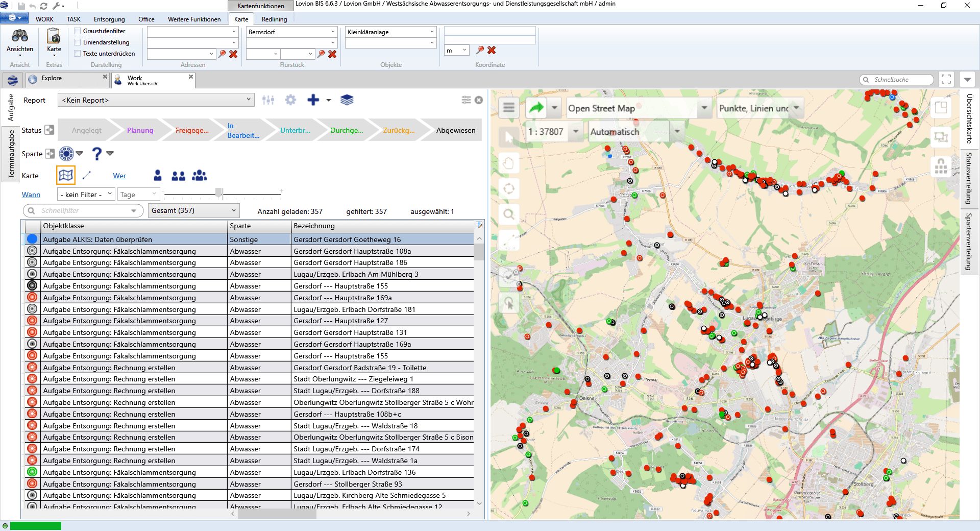The width and height of the screenshot is (980, 531).
Task: Open the Kein Report dropdown
Action: 156,100
